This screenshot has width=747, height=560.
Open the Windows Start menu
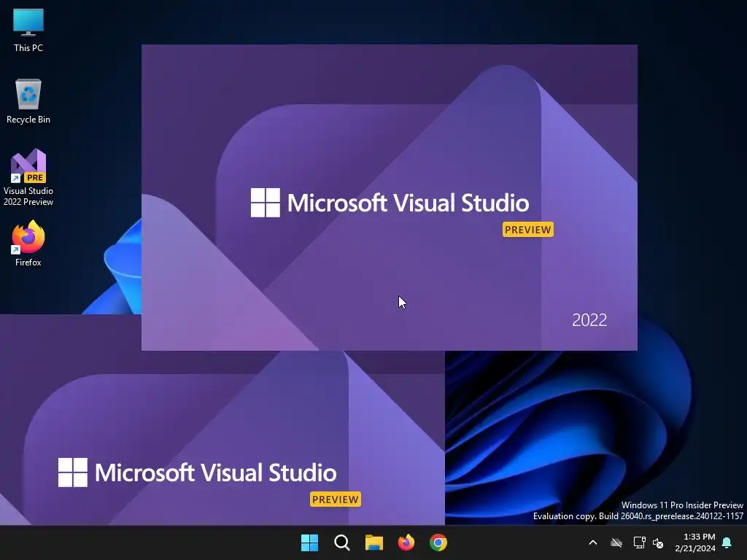pyautogui.click(x=309, y=542)
